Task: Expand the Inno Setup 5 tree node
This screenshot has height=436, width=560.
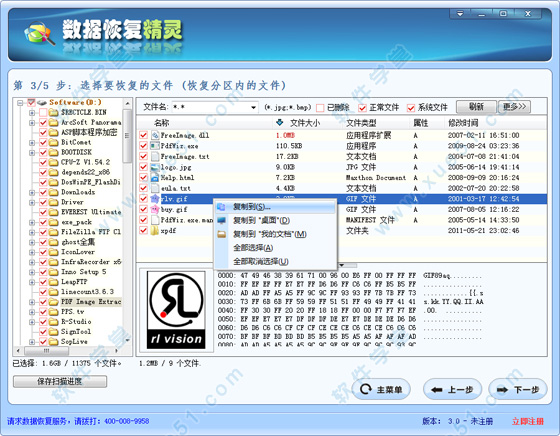Action: click(x=32, y=272)
